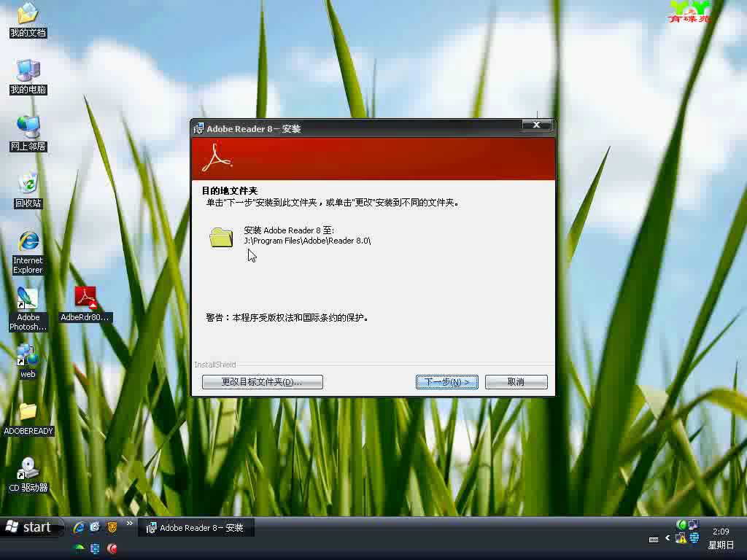Click the installer title bar icon
747x560 pixels.
click(x=198, y=128)
